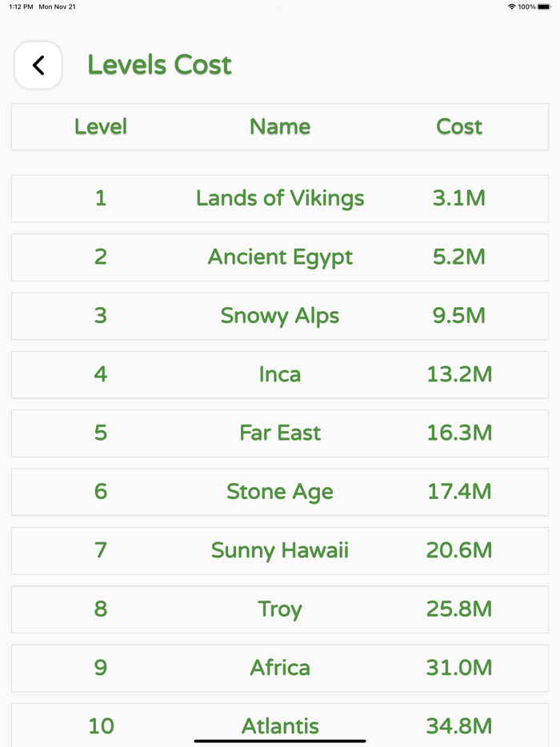Image resolution: width=560 pixels, height=747 pixels.
Task: Tap the home indicator bar
Action: [x=280, y=741]
